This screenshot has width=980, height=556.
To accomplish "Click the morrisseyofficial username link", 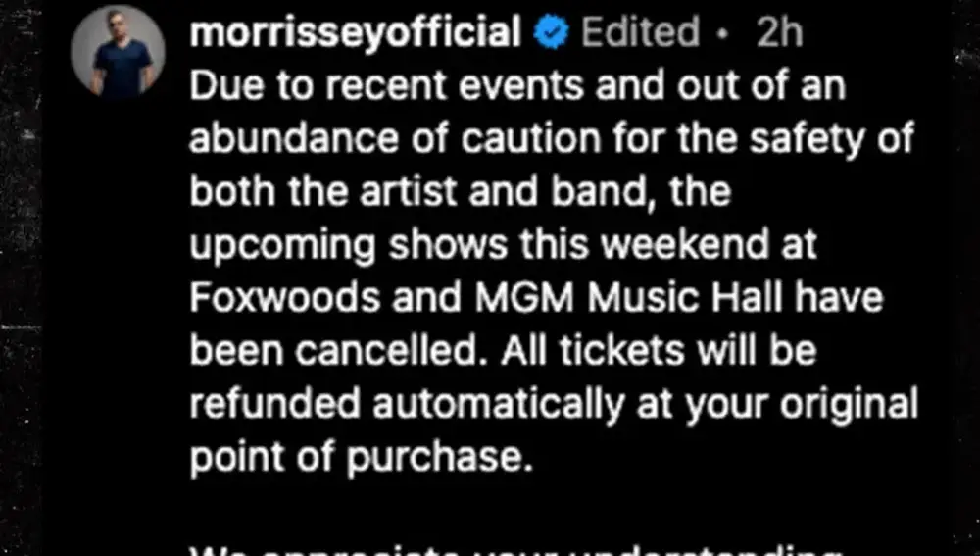I will point(355,31).
